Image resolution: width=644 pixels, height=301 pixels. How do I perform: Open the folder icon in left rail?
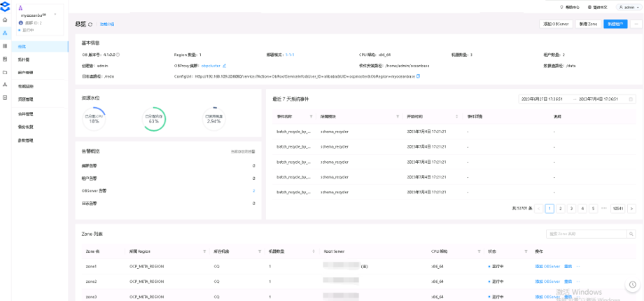5,72
